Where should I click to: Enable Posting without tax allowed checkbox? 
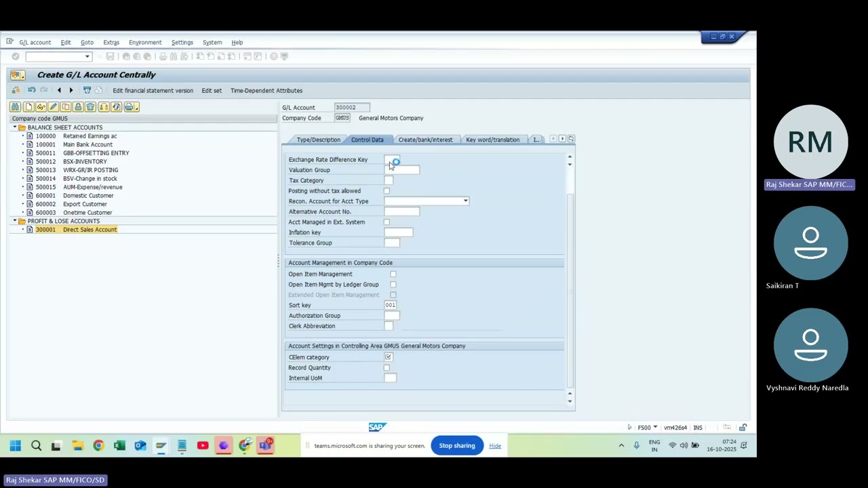pyautogui.click(x=387, y=191)
